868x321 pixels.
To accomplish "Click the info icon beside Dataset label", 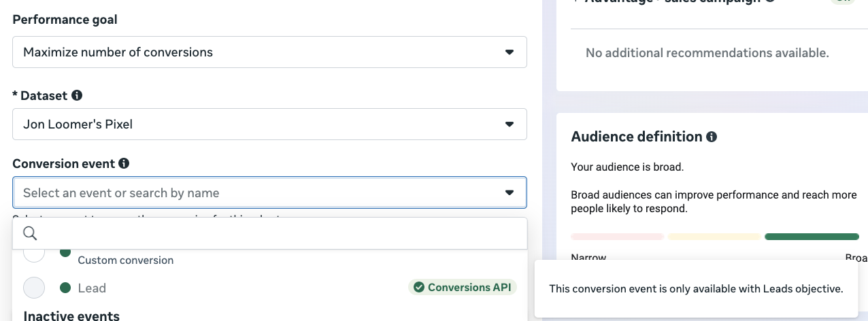I will click(x=77, y=96).
